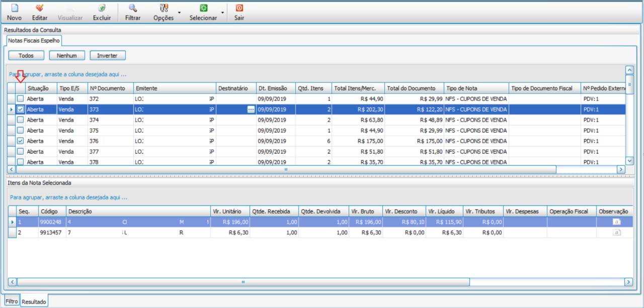This screenshot has width=644, height=308.
Task: Click the Novo toolbar icon
Action: tap(15, 8)
